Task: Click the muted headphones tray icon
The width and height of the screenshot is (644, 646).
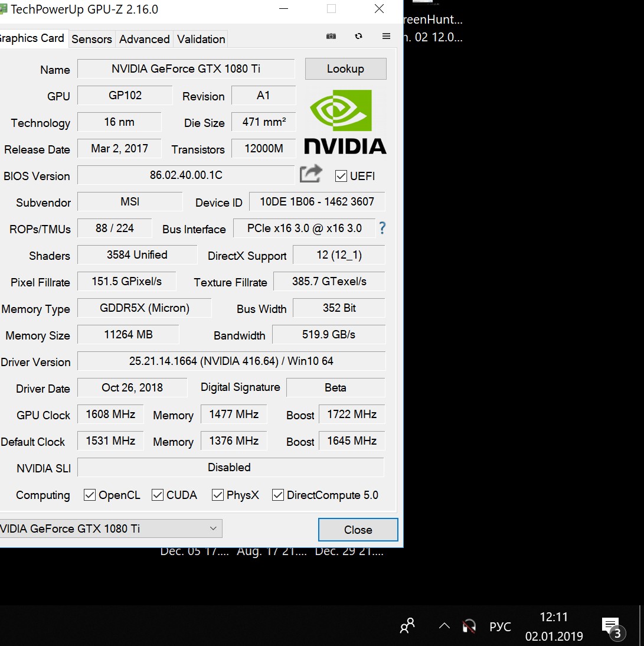Action: (x=469, y=626)
